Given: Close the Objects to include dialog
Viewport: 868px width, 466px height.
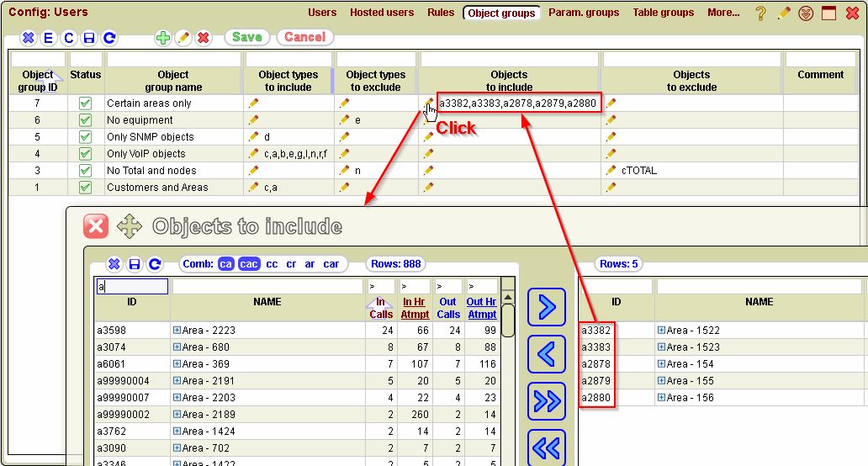Looking at the screenshot, I should click(96, 226).
